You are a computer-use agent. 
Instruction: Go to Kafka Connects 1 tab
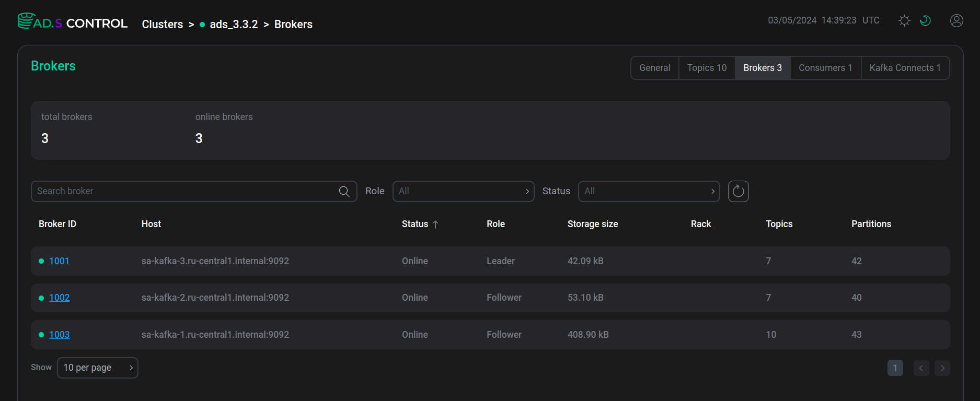[905, 68]
